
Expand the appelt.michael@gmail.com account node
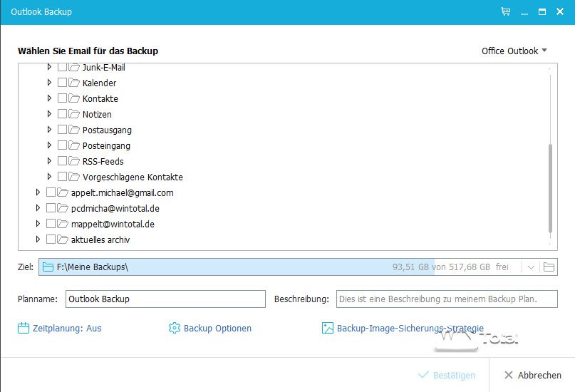[x=38, y=192]
